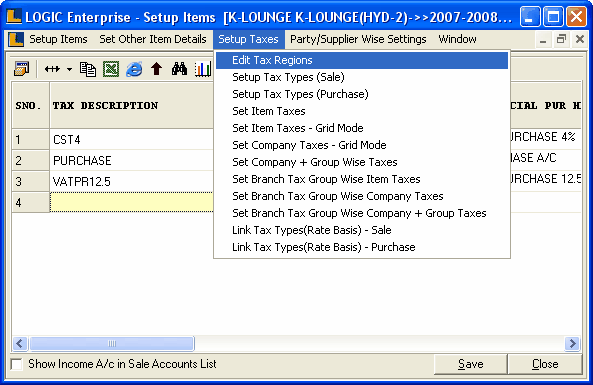This screenshot has height=385, width=593.
Task: Close the Setup Taxes menu header
Action: [x=248, y=39]
